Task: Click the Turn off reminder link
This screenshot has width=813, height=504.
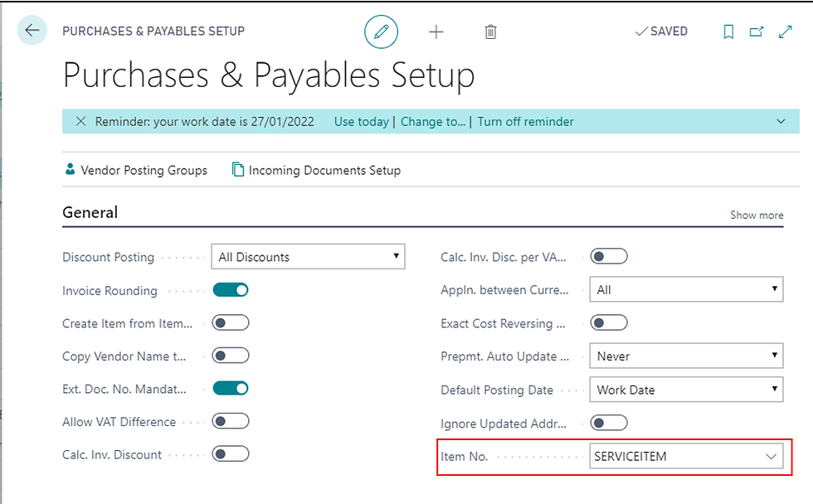Action: click(525, 122)
